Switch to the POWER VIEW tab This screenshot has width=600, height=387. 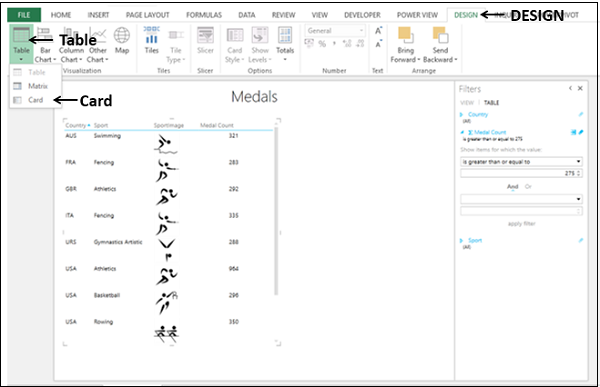click(417, 15)
